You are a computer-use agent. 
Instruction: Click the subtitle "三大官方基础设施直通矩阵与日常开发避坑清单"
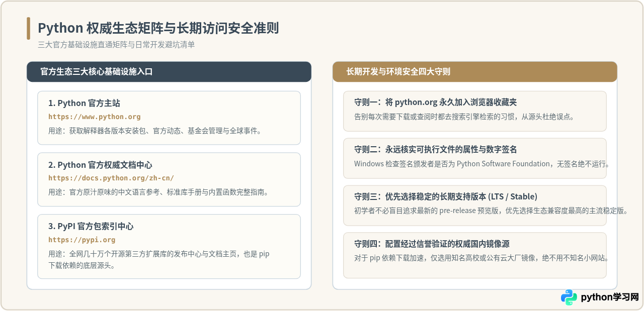point(116,45)
